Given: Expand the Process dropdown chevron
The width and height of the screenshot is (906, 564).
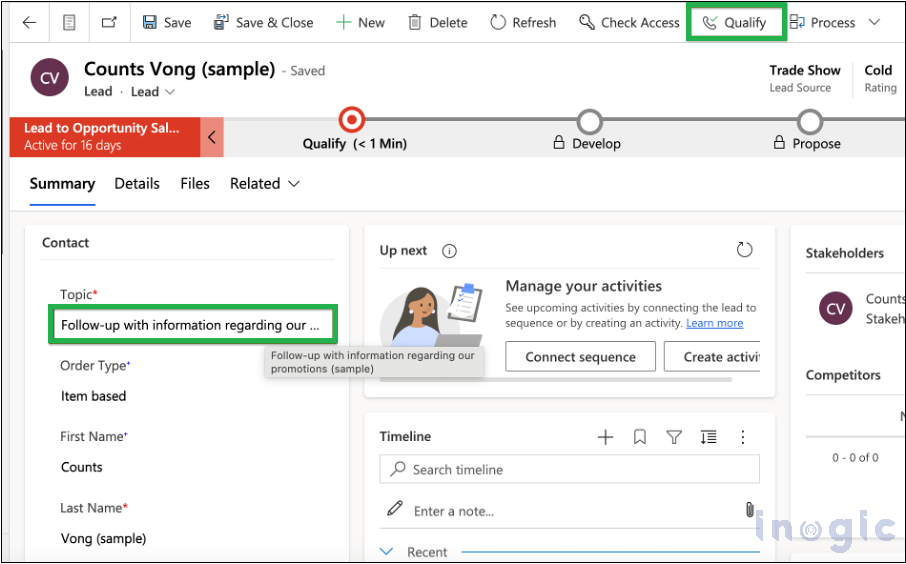Looking at the screenshot, I should coord(874,22).
